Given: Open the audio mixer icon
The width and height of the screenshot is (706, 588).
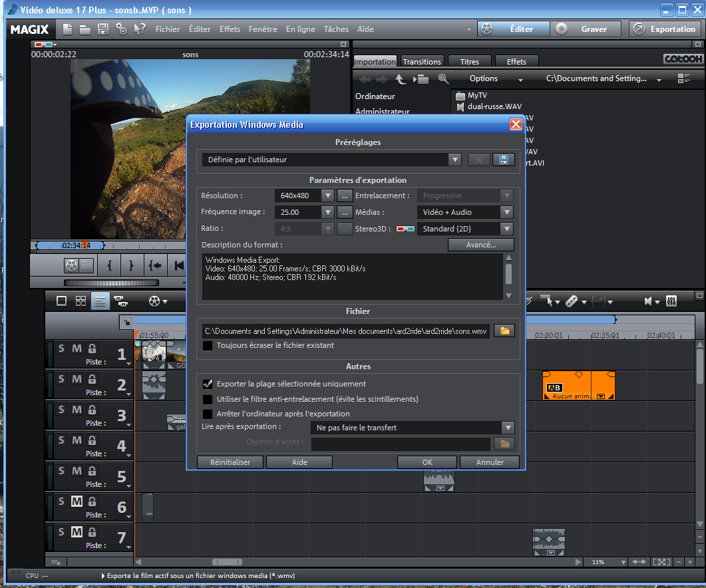Looking at the screenshot, I should click(671, 301).
